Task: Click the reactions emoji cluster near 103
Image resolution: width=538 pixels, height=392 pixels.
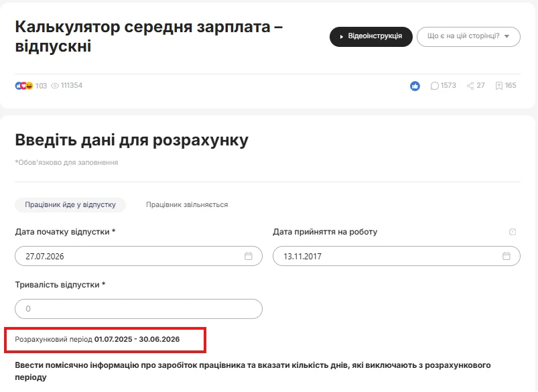Action: pyautogui.click(x=24, y=86)
